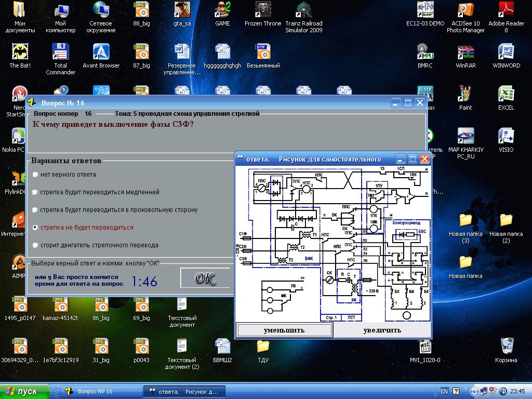532x399 pixels.
Task: Click 'увеличить' to enlarge the diagram
Action: click(x=382, y=330)
